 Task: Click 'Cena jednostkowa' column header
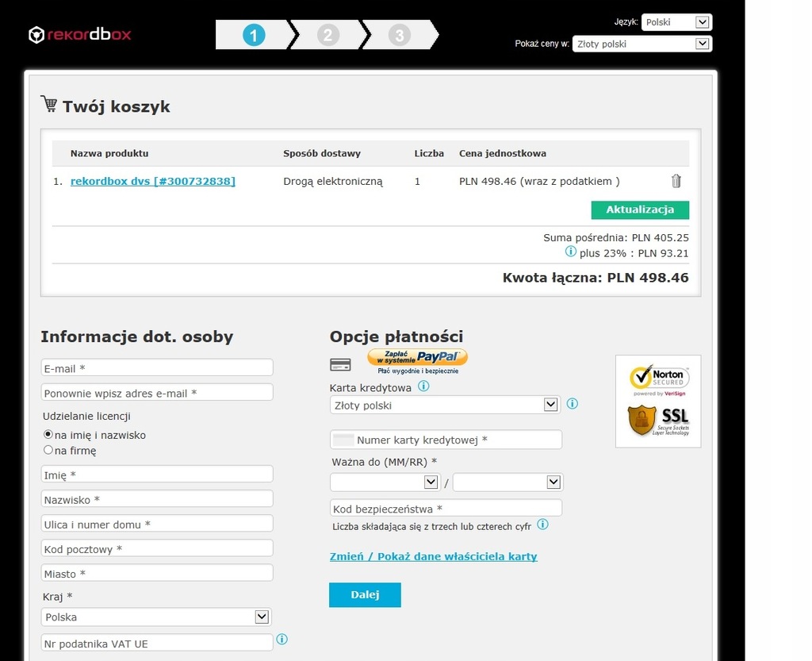click(502, 153)
